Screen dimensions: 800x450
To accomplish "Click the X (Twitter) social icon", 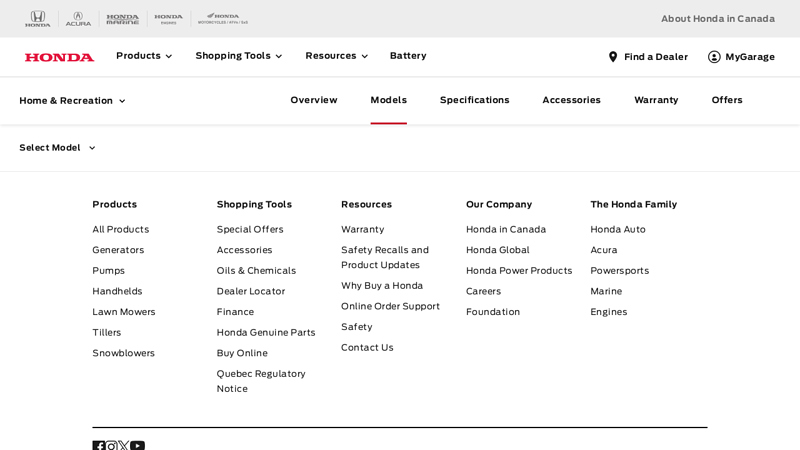I will [123, 446].
